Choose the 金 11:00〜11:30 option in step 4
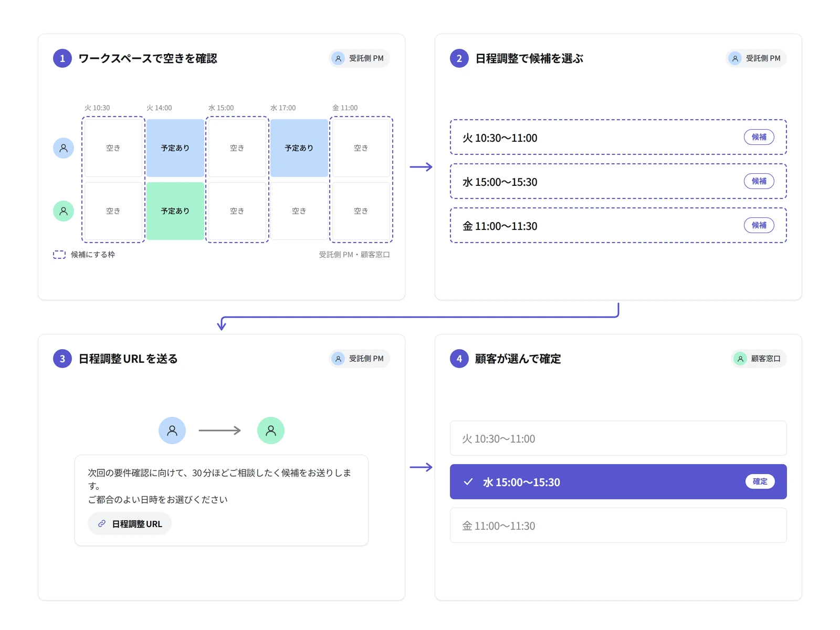The width and height of the screenshot is (840, 630). (618, 526)
